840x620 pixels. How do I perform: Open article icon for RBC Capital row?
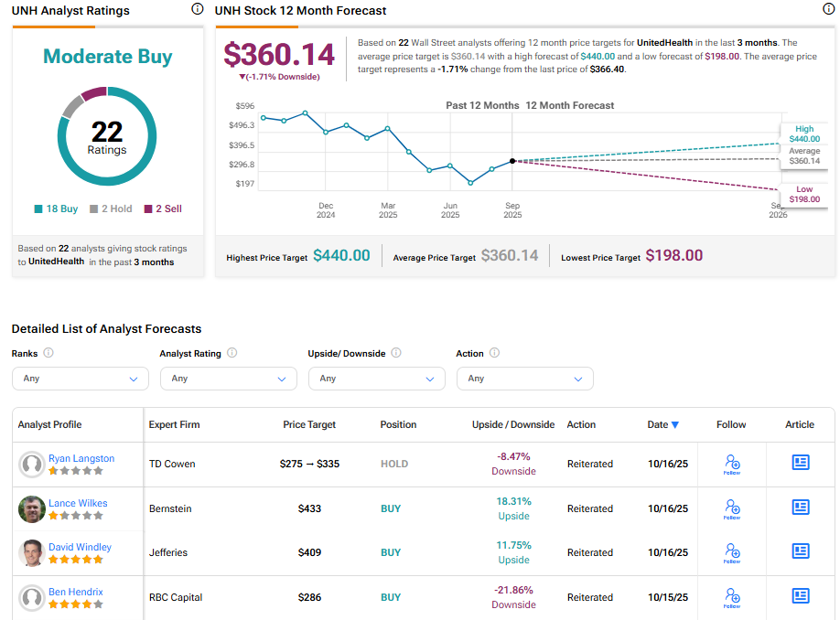800,596
